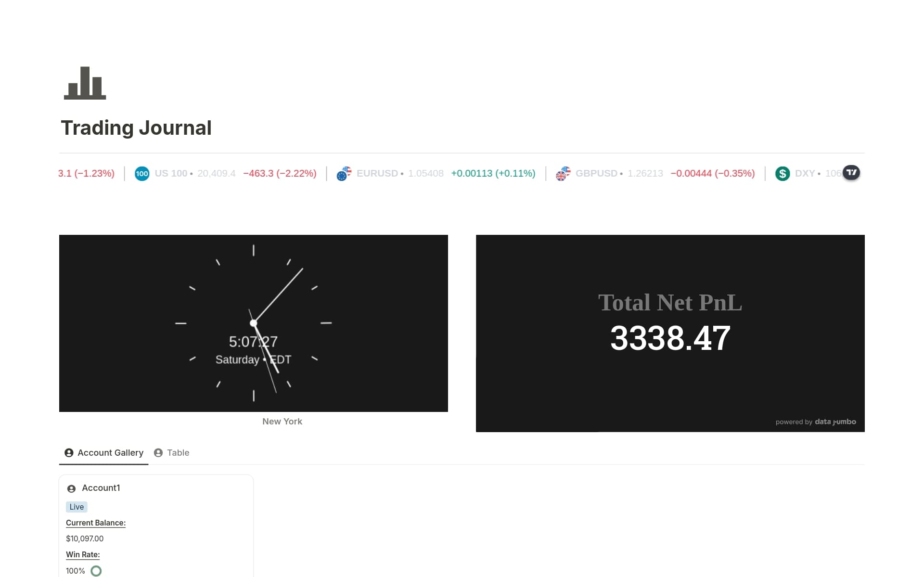Select the Total Net PnL value 3338.47

pyautogui.click(x=669, y=337)
